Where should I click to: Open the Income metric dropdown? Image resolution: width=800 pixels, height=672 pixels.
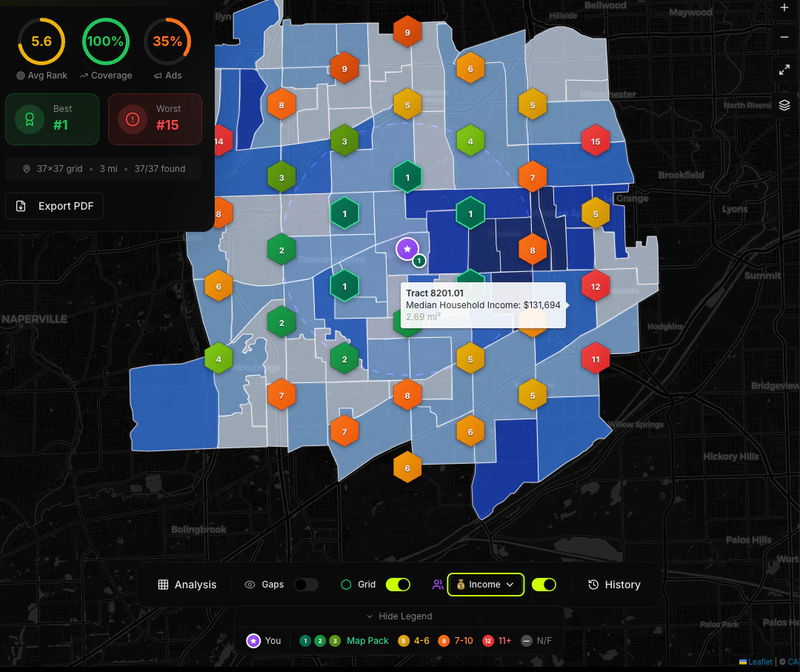point(485,585)
